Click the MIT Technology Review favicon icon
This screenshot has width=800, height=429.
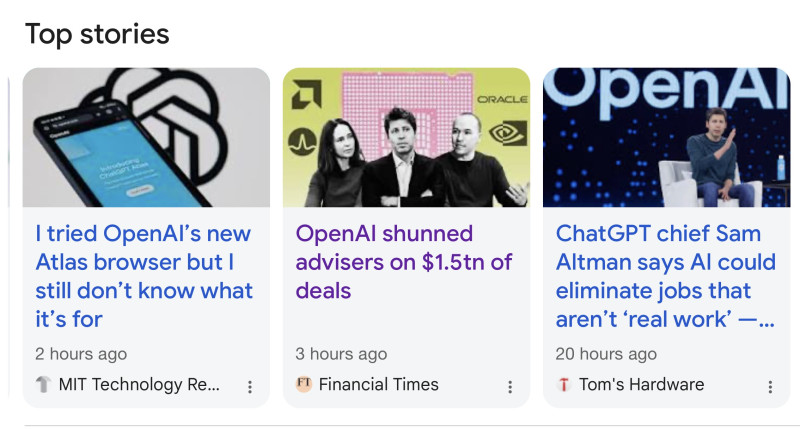(x=43, y=385)
